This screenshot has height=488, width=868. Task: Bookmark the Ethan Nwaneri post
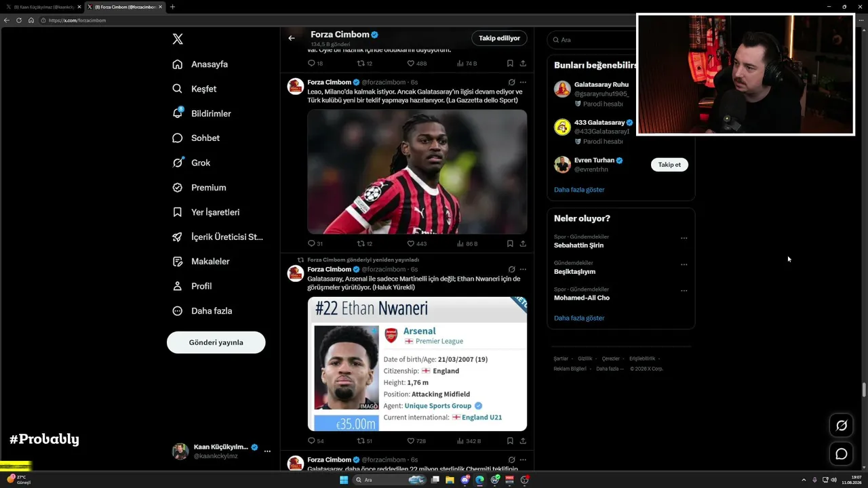coord(510,441)
